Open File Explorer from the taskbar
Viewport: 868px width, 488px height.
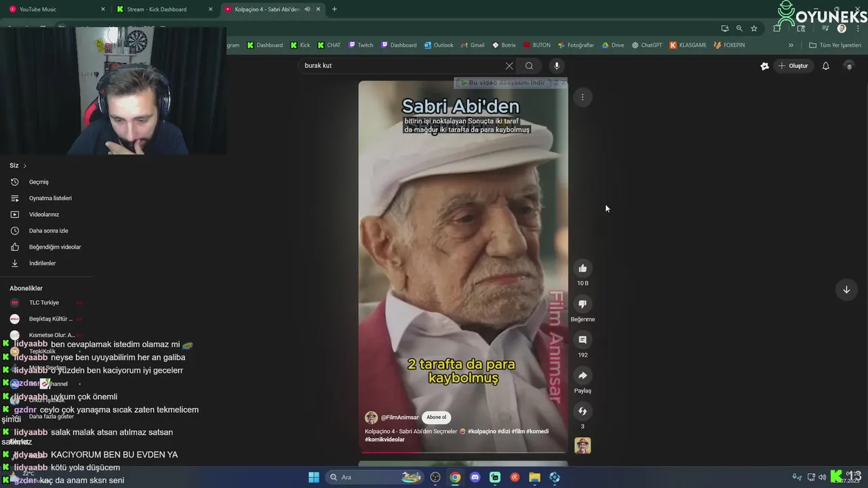click(x=534, y=477)
